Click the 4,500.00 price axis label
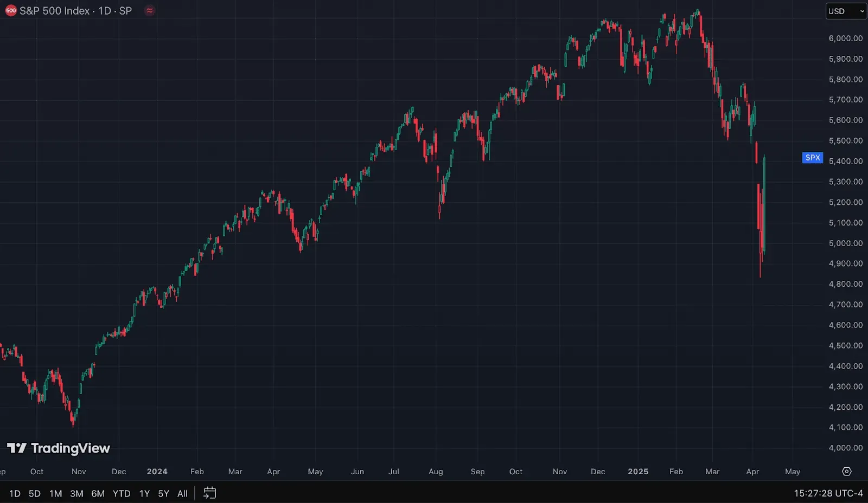The height and width of the screenshot is (503, 868). 846,346
